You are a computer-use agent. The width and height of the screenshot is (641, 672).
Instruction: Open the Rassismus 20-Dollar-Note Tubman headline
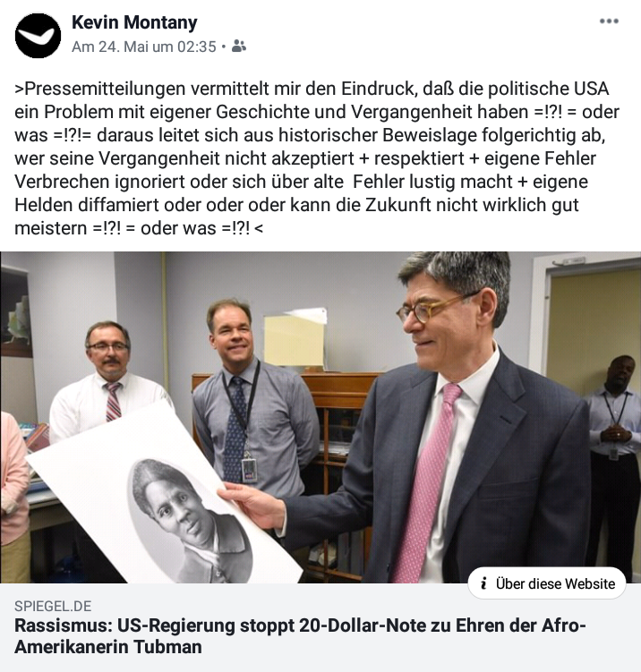coord(300,636)
